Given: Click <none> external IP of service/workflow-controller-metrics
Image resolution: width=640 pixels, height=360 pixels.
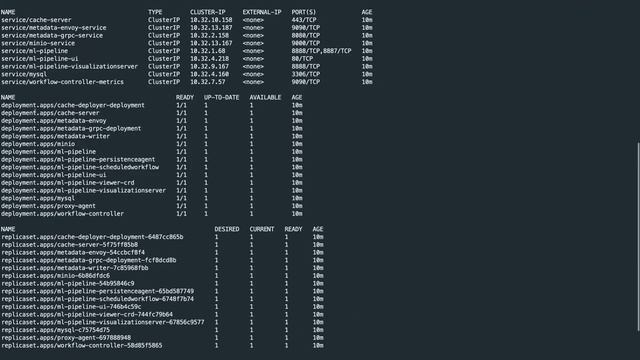Looking at the screenshot, I should click(253, 82).
